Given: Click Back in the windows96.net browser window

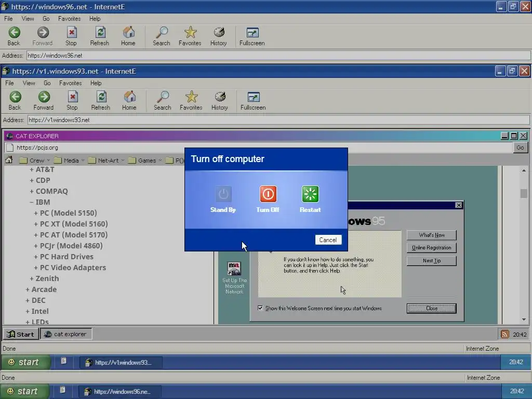Looking at the screenshot, I should 14,36.
